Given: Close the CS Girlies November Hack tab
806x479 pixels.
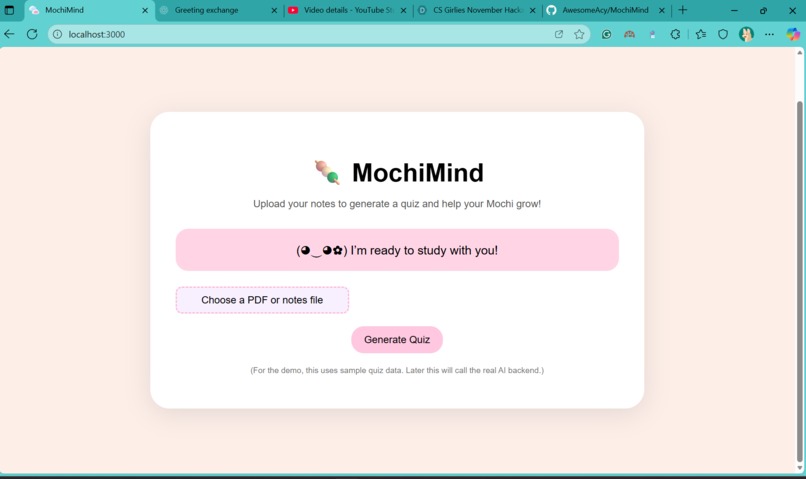Looking at the screenshot, I should click(533, 10).
